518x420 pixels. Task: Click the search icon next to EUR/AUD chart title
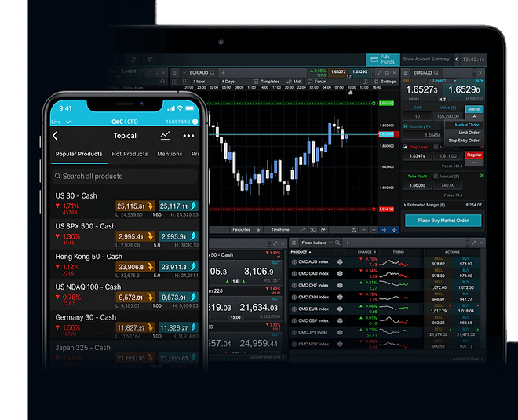click(x=210, y=72)
